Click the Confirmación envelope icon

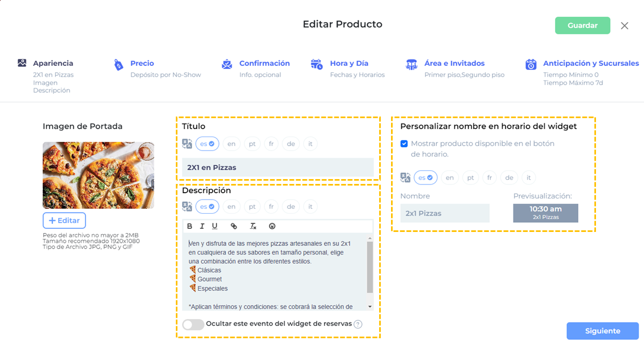click(x=227, y=64)
